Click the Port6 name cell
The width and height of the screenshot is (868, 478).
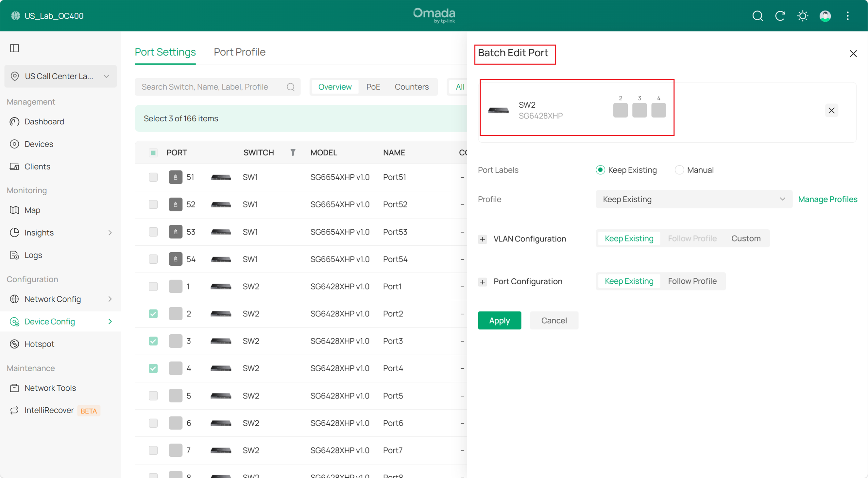[x=393, y=423]
